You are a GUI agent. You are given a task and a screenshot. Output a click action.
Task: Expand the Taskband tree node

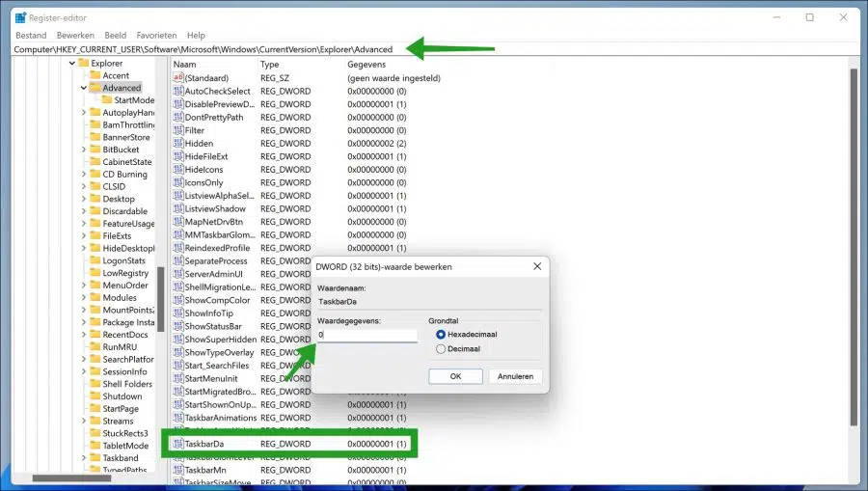coord(84,458)
